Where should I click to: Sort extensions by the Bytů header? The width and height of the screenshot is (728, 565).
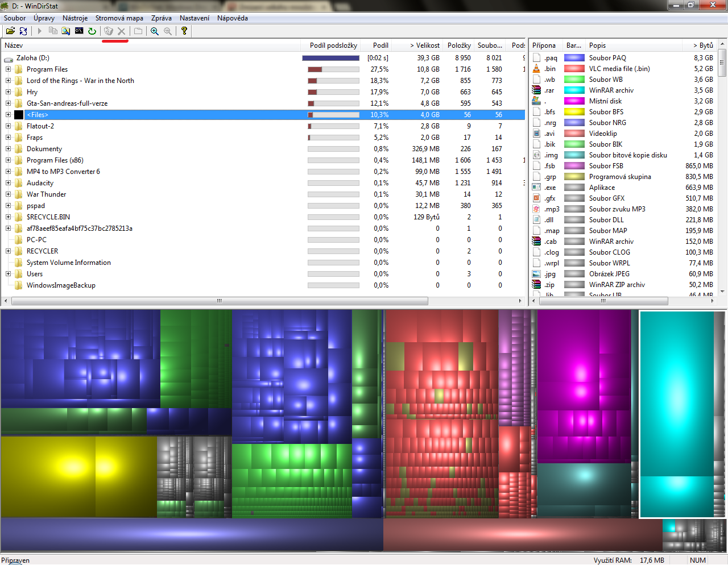click(x=700, y=45)
